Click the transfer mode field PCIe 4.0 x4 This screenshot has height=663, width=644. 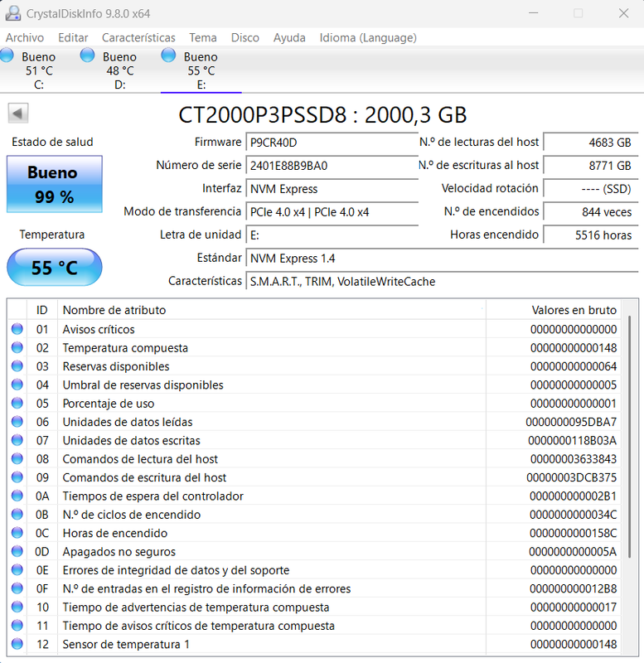pyautogui.click(x=332, y=212)
